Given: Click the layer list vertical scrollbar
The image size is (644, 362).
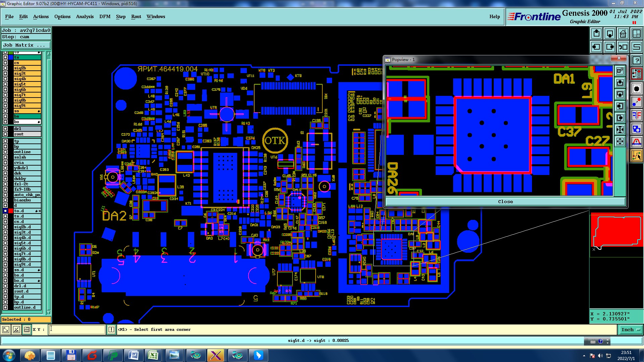Looking at the screenshot, I should pyautogui.click(x=49, y=183).
